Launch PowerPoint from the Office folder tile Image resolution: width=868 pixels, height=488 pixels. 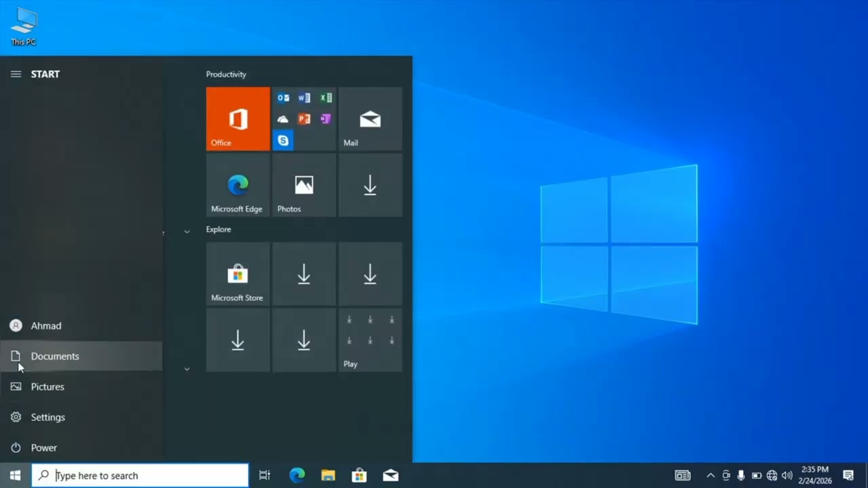304,119
